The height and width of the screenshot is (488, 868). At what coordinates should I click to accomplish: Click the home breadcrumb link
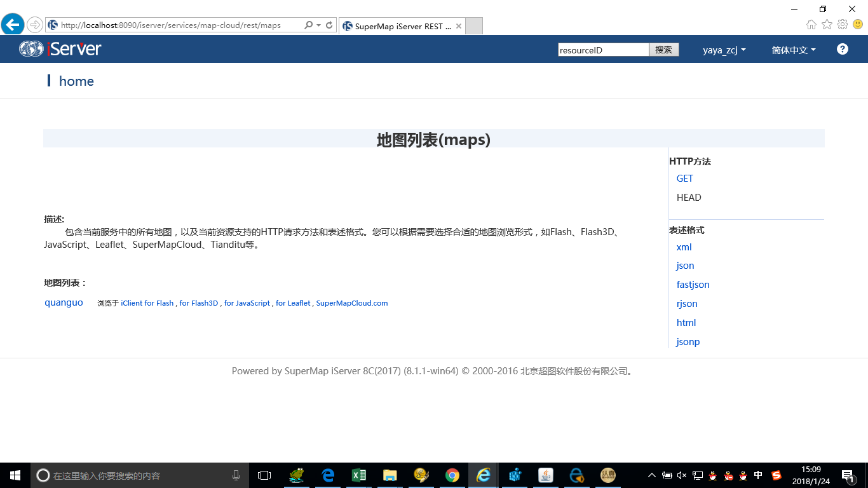[x=76, y=81]
